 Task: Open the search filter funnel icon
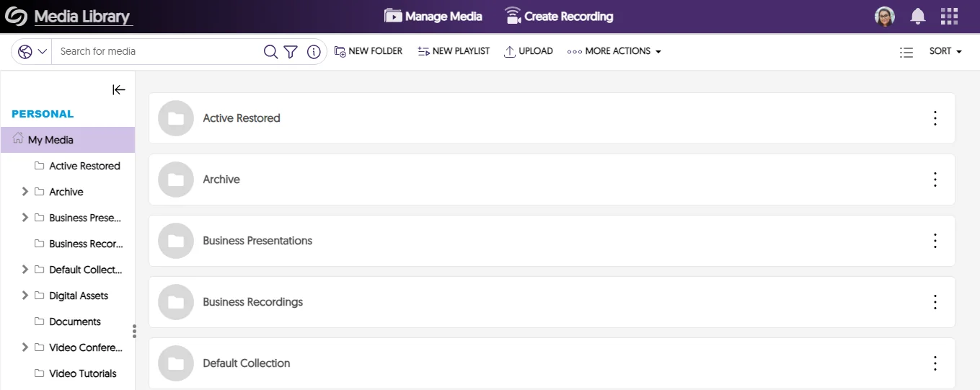tap(291, 51)
